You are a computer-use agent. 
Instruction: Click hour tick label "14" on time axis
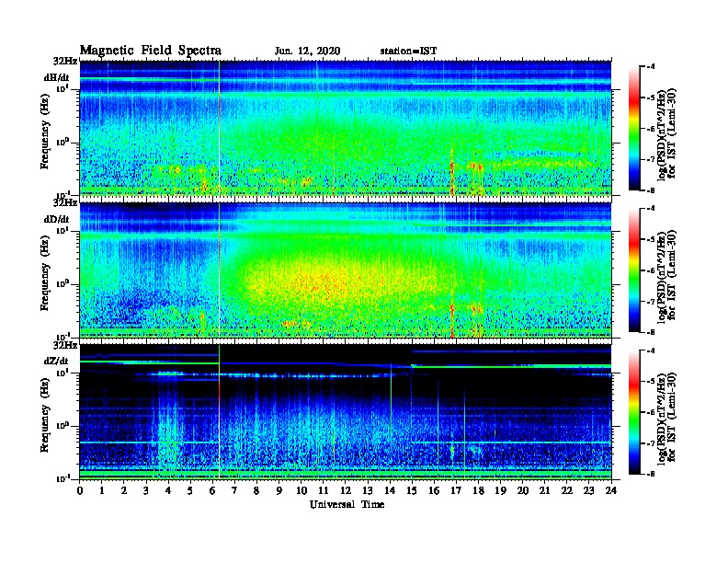pos(390,491)
